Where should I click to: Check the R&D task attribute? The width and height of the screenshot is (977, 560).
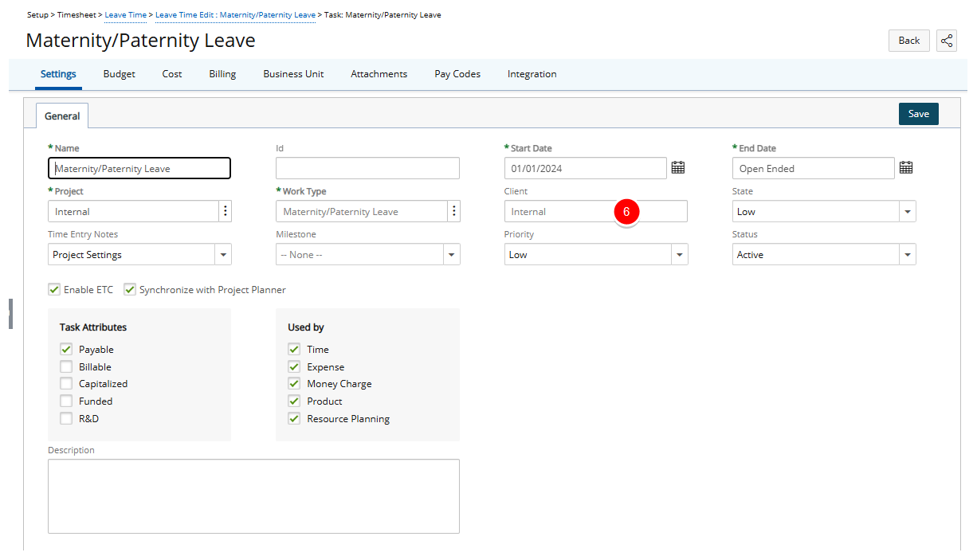click(x=66, y=418)
